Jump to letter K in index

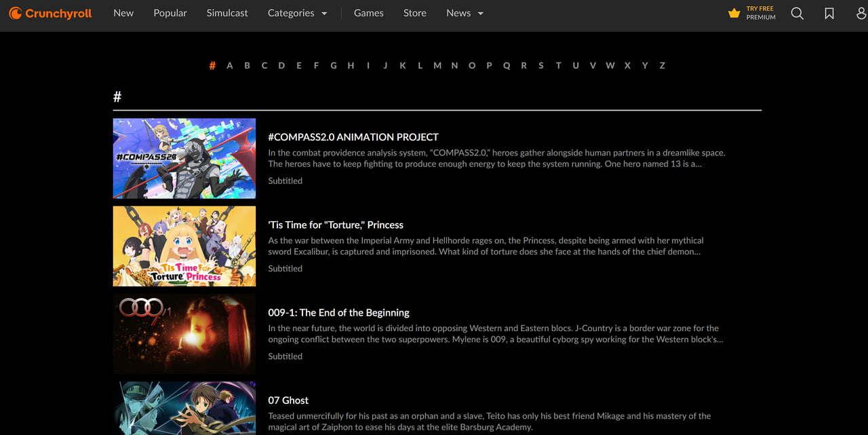403,65
